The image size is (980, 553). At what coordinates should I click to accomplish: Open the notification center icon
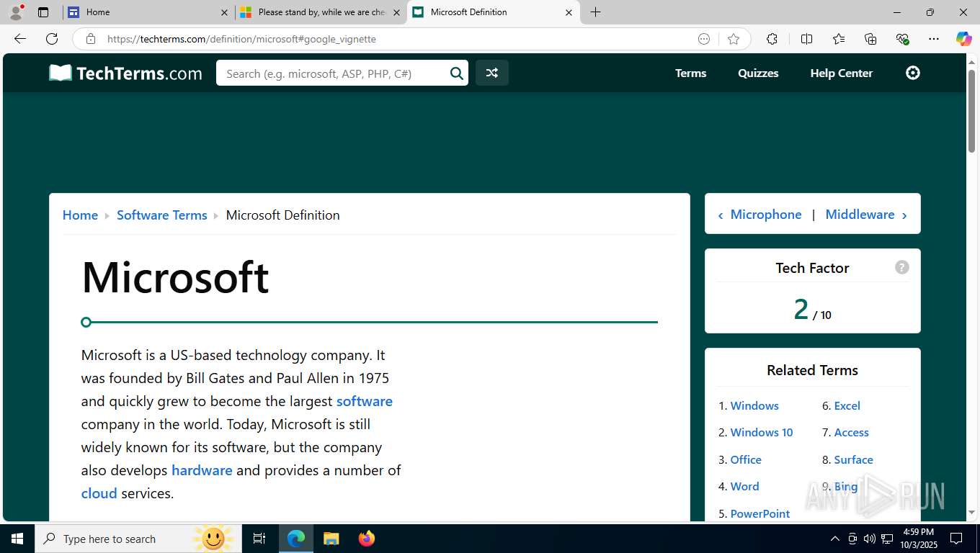pyautogui.click(x=956, y=539)
